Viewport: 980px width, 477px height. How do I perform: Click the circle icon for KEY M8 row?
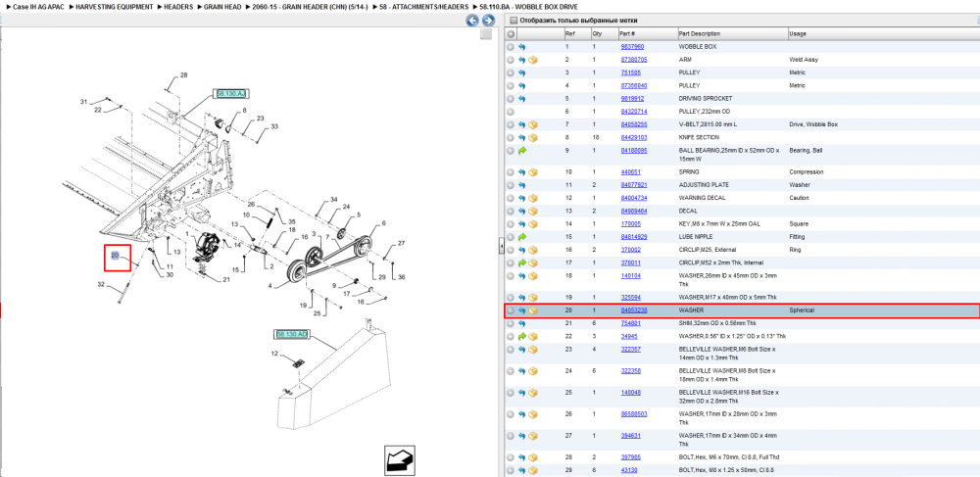511,224
